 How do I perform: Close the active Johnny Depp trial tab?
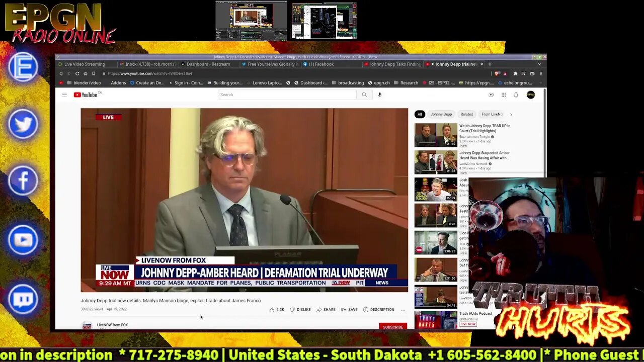point(481,64)
